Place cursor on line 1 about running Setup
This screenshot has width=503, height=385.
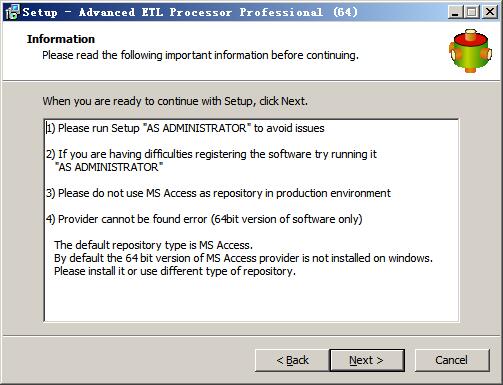coord(185,128)
